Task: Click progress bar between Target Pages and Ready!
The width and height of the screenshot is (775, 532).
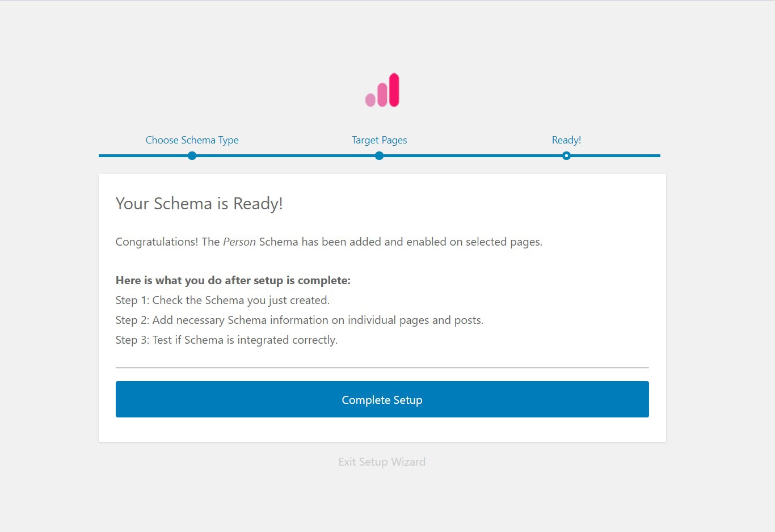Action: click(473, 155)
